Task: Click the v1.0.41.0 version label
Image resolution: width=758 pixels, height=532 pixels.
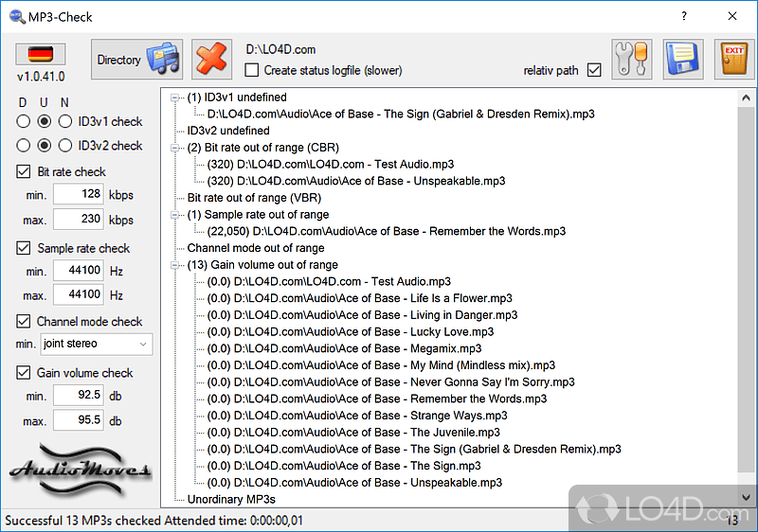Action: pos(41,77)
